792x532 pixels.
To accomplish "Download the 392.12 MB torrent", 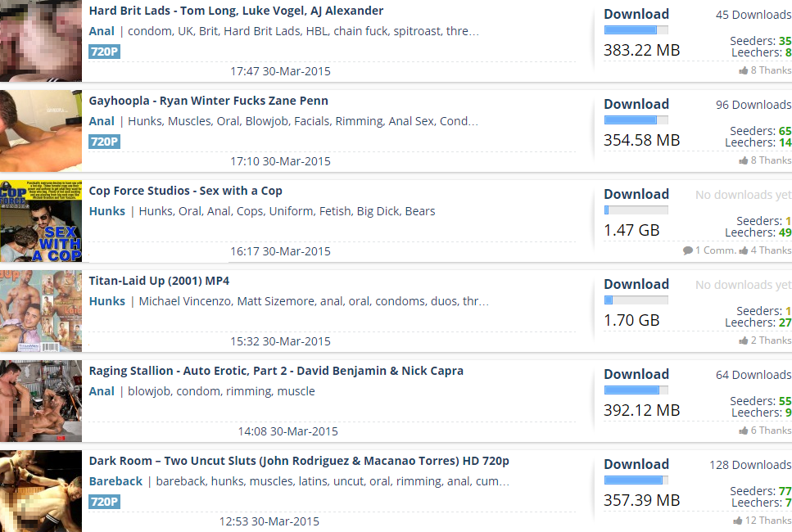I will [x=636, y=374].
